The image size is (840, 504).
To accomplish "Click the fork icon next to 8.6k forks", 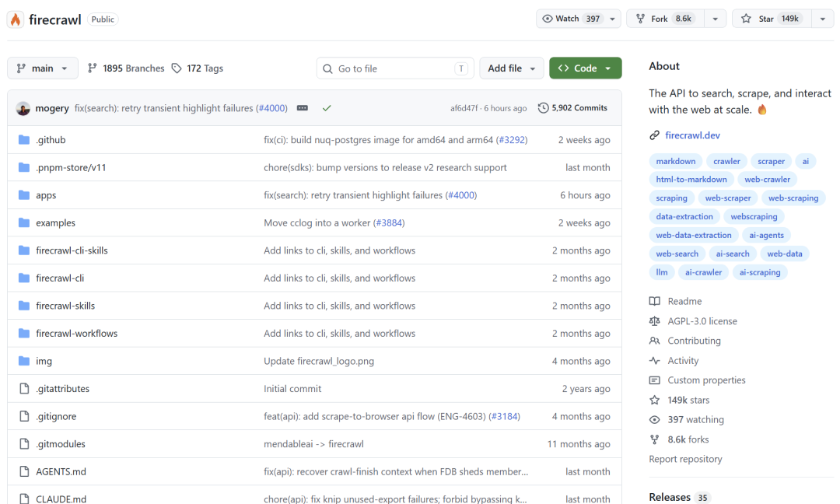I will pos(655,439).
